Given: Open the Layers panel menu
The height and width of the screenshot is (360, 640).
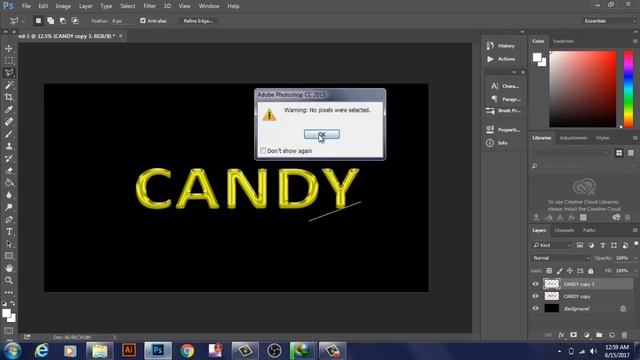Looking at the screenshot, I should coord(635,230).
